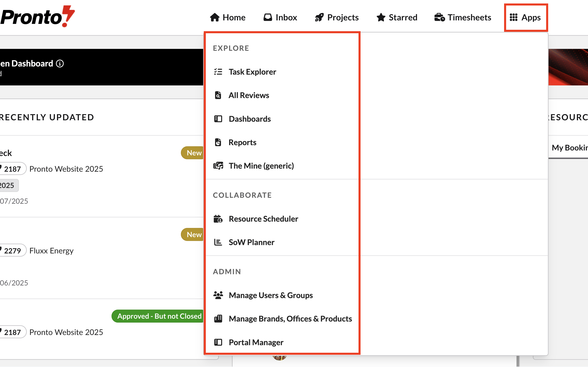
Task: Click the Manage Users & Groups icon
Action: pos(218,295)
